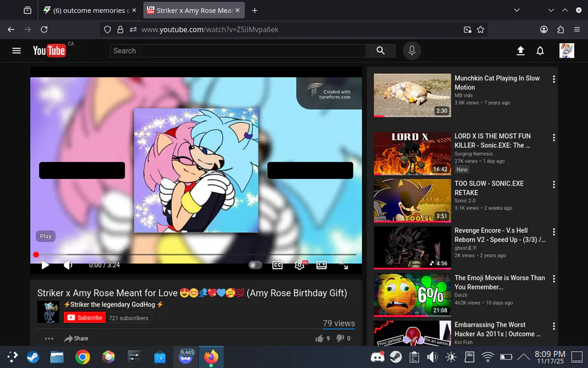The width and height of the screenshot is (588, 368).
Task: Open the account avatar menu
Action: pyautogui.click(x=566, y=50)
